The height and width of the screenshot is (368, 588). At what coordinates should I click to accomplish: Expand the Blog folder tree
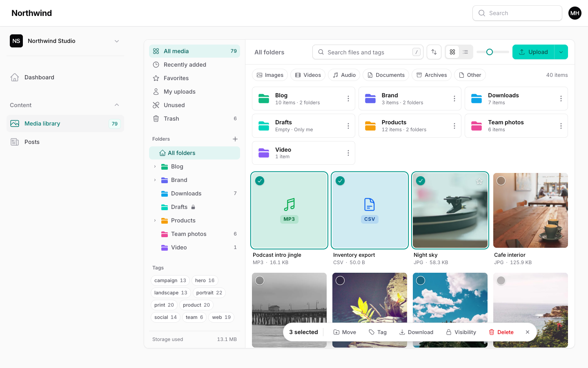pos(155,166)
